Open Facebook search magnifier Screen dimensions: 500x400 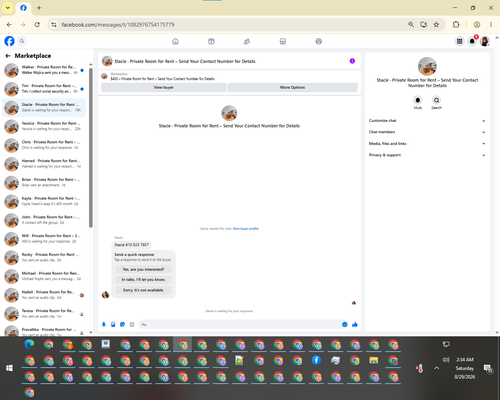point(22,41)
